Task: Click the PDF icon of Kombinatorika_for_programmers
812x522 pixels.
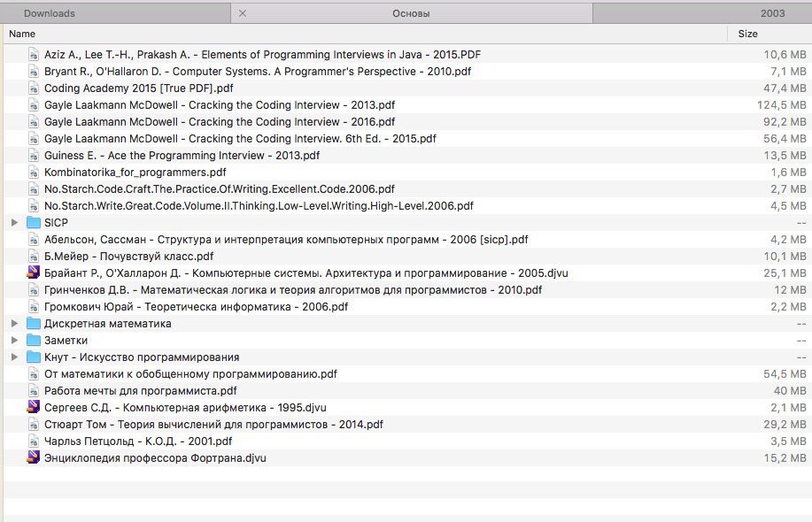Action: (34, 173)
